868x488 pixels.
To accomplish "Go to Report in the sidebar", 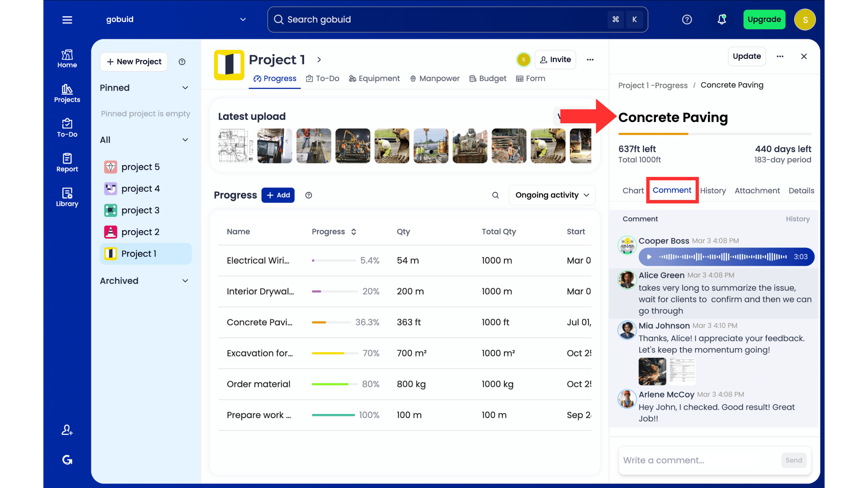I will click(x=67, y=163).
